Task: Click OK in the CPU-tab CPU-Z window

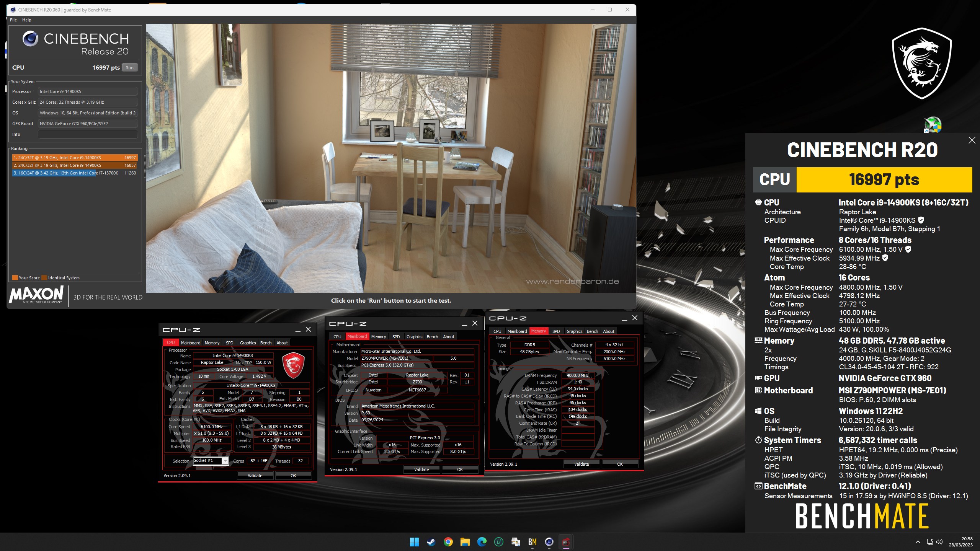Action: 293,476
